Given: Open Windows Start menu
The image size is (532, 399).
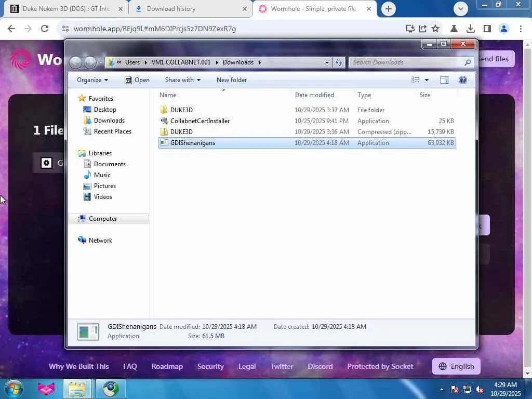Looking at the screenshot, I should [14, 389].
